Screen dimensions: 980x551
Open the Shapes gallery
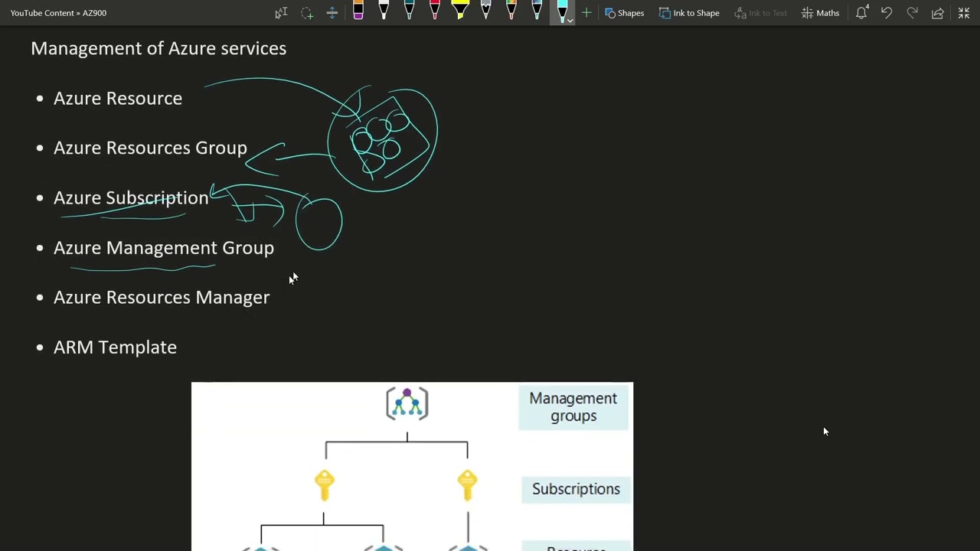coord(624,13)
